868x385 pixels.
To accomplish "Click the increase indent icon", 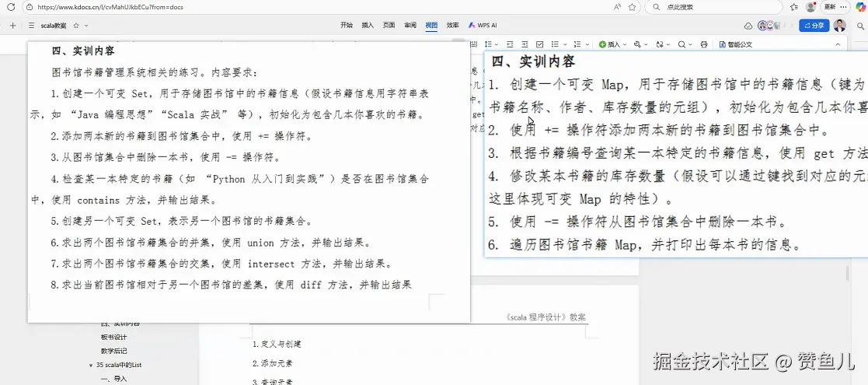I will click(x=525, y=44).
